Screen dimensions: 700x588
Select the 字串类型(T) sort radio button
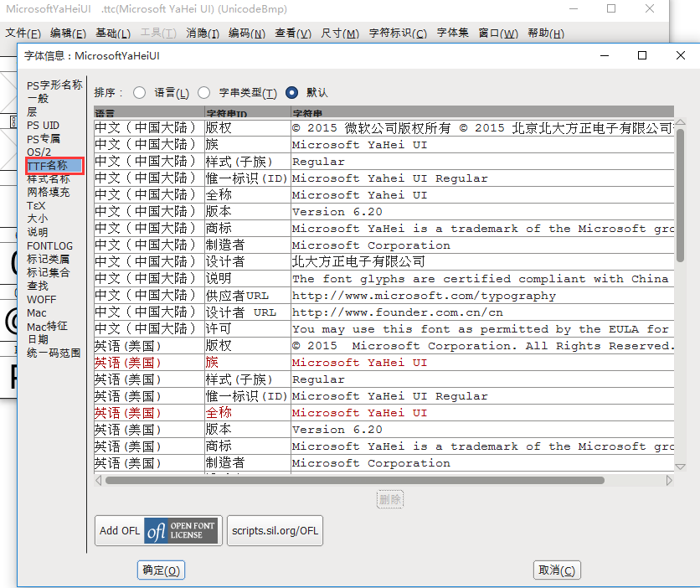204,92
